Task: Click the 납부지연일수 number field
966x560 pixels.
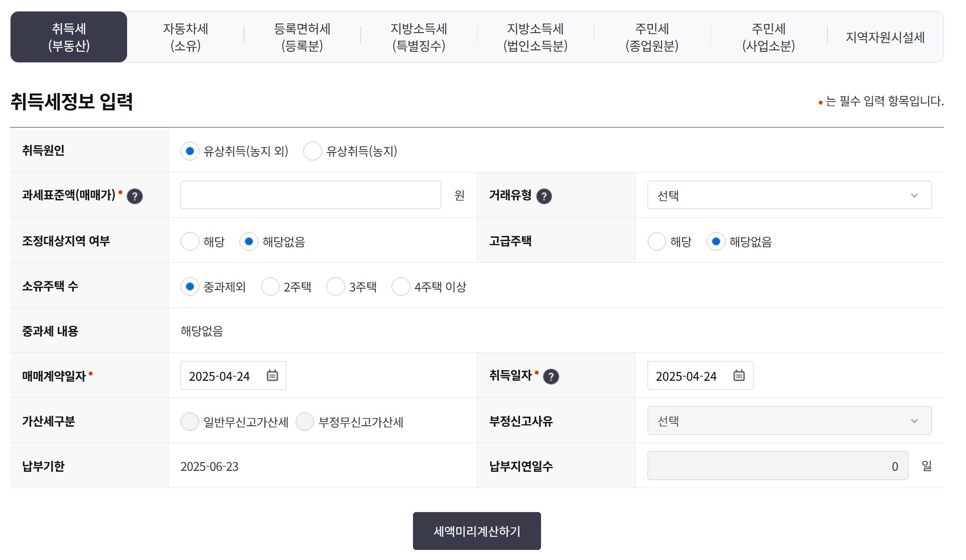Action: pos(777,466)
